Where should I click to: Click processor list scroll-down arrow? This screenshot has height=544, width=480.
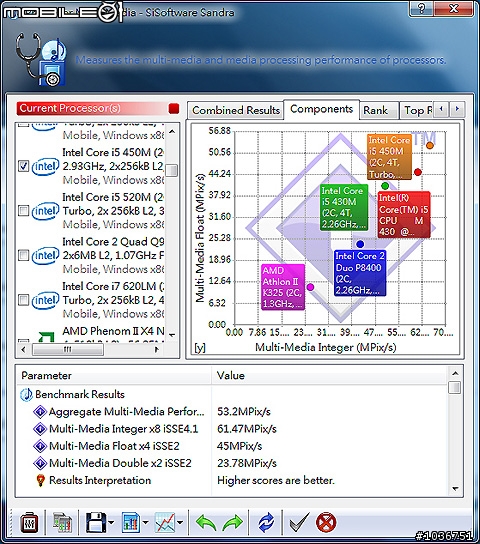point(172,335)
